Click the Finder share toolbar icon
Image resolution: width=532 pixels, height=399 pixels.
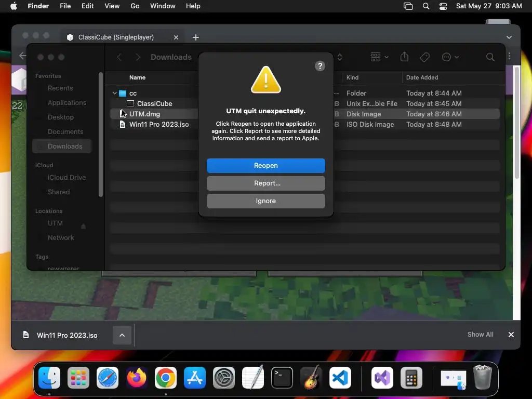coord(404,57)
